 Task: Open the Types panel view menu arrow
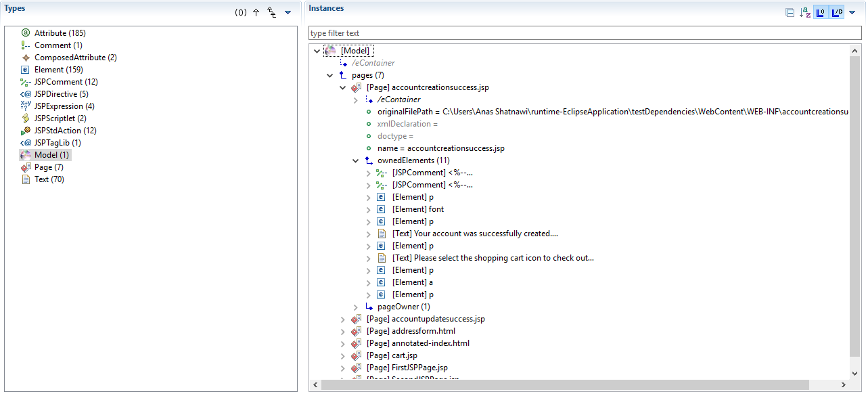coord(288,13)
